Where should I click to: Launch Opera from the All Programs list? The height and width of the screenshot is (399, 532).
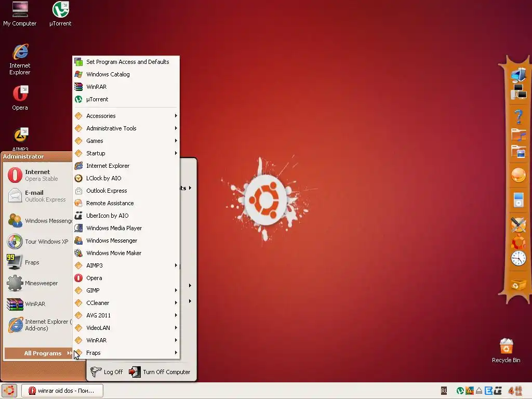[126, 278]
